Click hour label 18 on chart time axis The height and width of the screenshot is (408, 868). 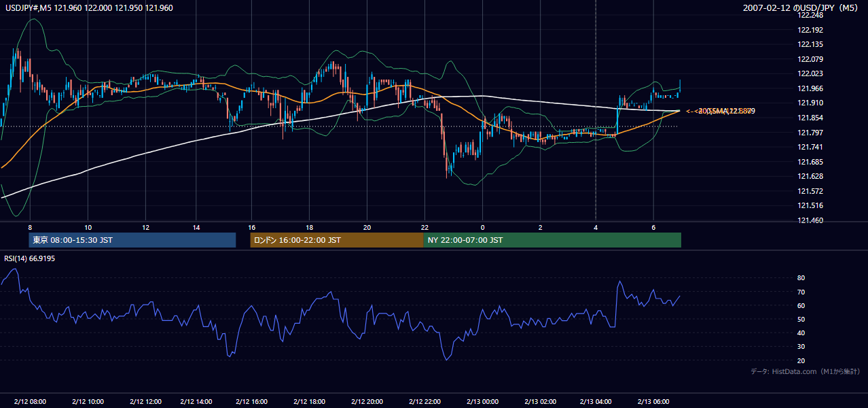pos(309,227)
